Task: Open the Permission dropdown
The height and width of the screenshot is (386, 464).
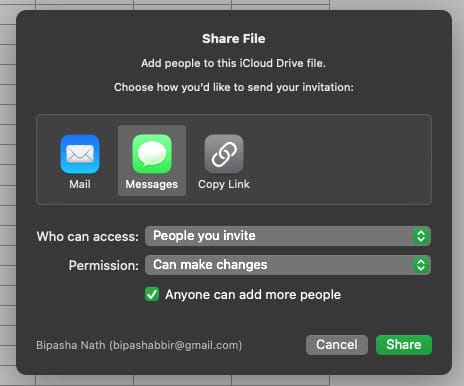Action: pos(288,265)
